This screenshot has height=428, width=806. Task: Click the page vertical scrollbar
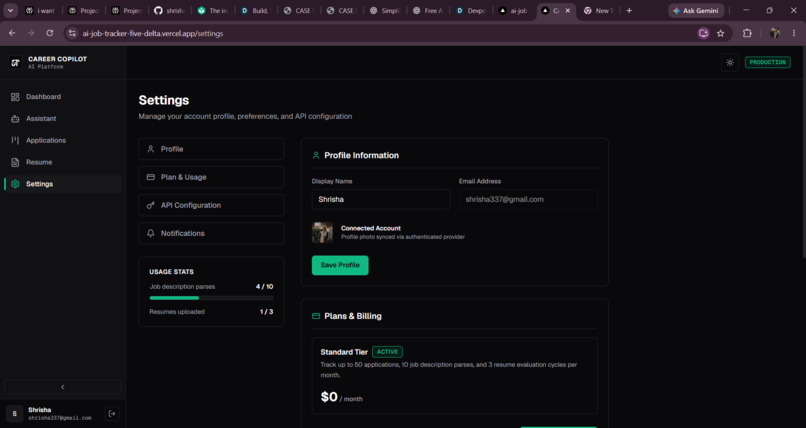pyautogui.click(x=803, y=153)
